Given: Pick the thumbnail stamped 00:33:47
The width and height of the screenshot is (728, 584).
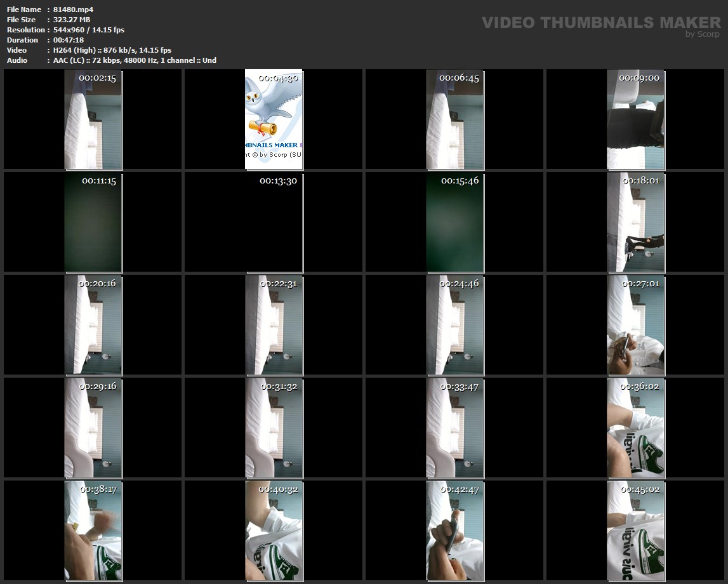Looking at the screenshot, I should coord(455,428).
